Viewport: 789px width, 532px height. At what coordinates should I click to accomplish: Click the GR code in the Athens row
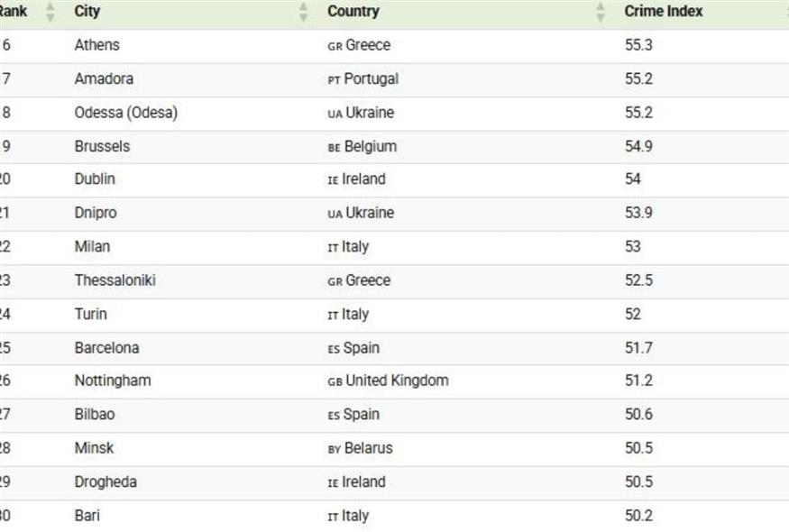[335, 46]
